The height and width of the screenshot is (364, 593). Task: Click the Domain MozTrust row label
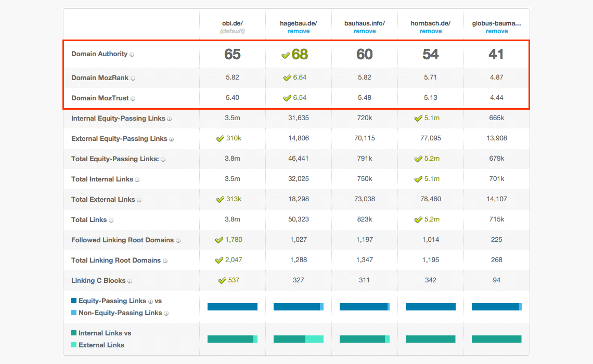tap(100, 98)
